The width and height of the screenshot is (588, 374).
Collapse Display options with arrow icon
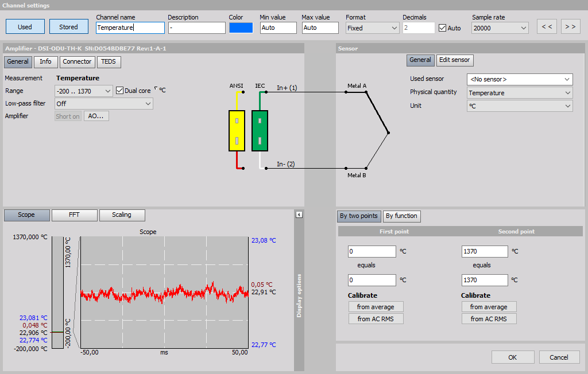pyautogui.click(x=299, y=215)
